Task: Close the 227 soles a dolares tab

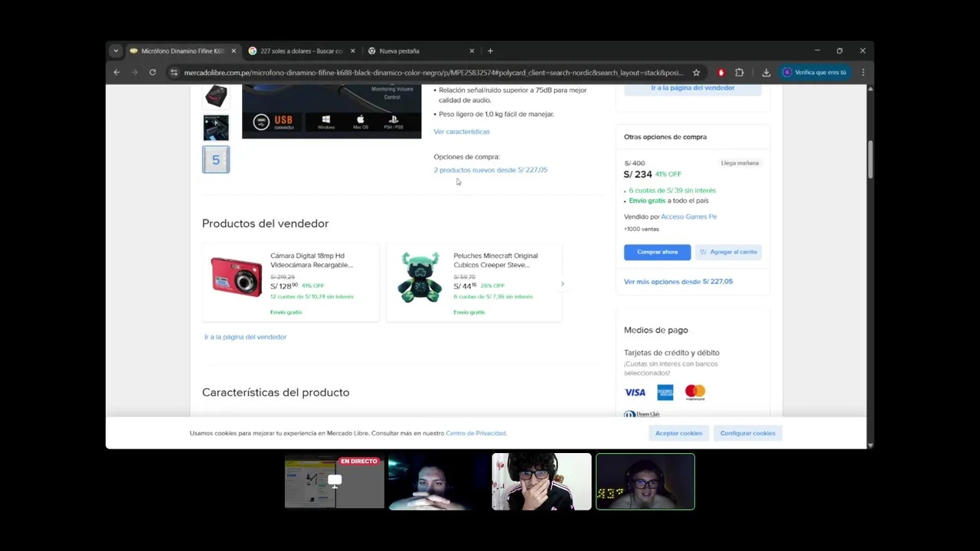Action: [353, 51]
